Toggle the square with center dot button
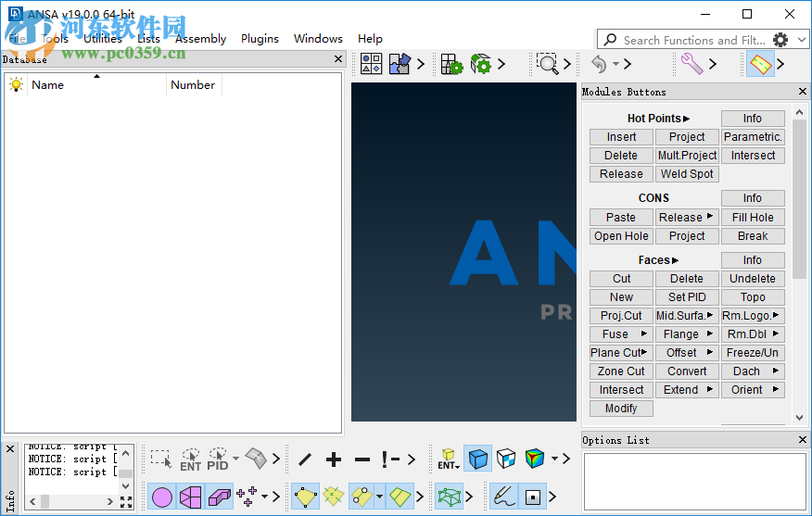The width and height of the screenshot is (812, 516). coord(532,497)
